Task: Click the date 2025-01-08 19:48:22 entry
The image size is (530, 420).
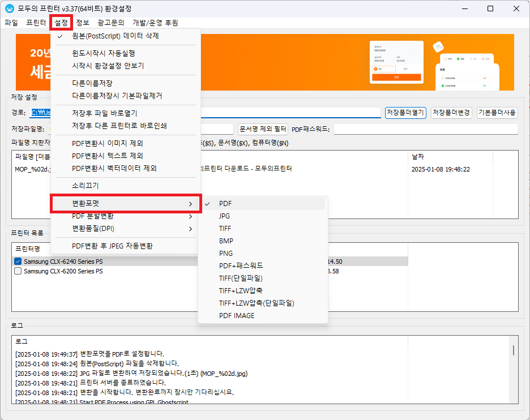Action: point(441,169)
